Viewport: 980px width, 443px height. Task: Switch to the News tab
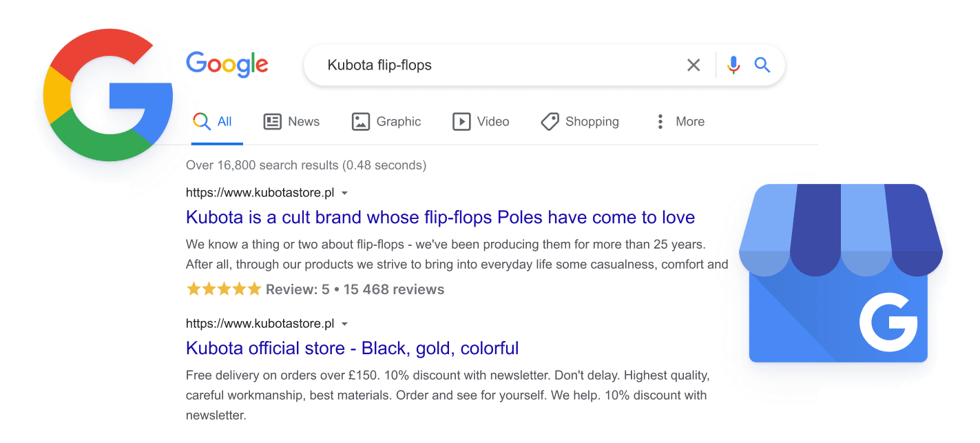tap(292, 122)
